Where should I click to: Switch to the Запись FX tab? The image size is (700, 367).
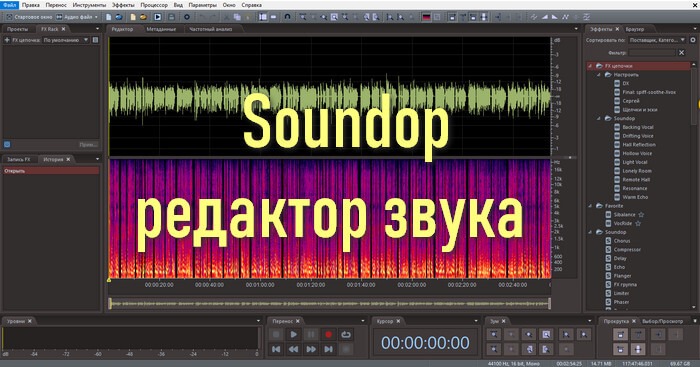[x=19, y=159]
